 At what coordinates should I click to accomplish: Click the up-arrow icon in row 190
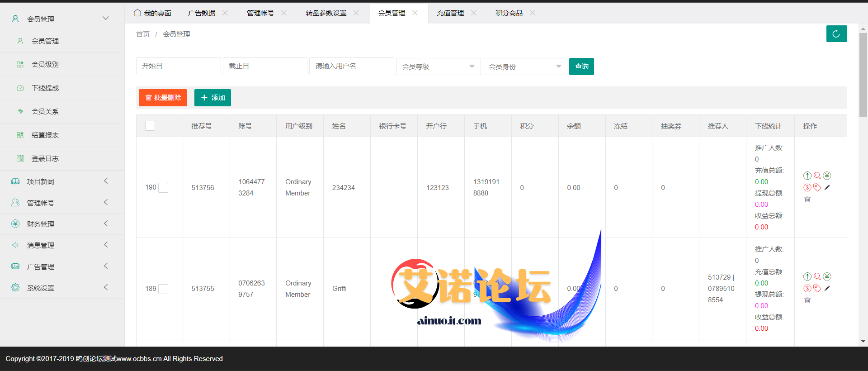pos(807,176)
